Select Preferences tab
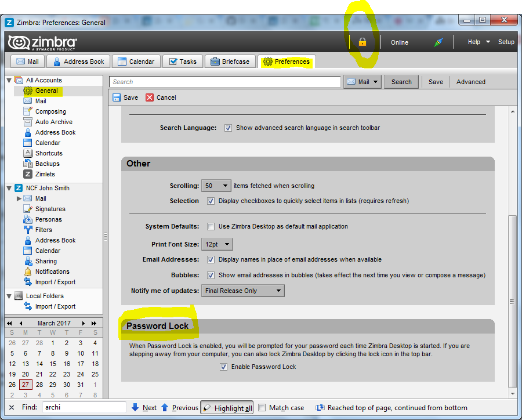Image resolution: width=522 pixels, height=420 pixels. pyautogui.click(x=287, y=61)
